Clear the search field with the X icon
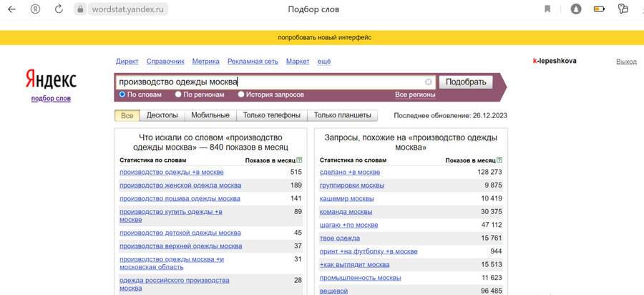 (x=429, y=82)
